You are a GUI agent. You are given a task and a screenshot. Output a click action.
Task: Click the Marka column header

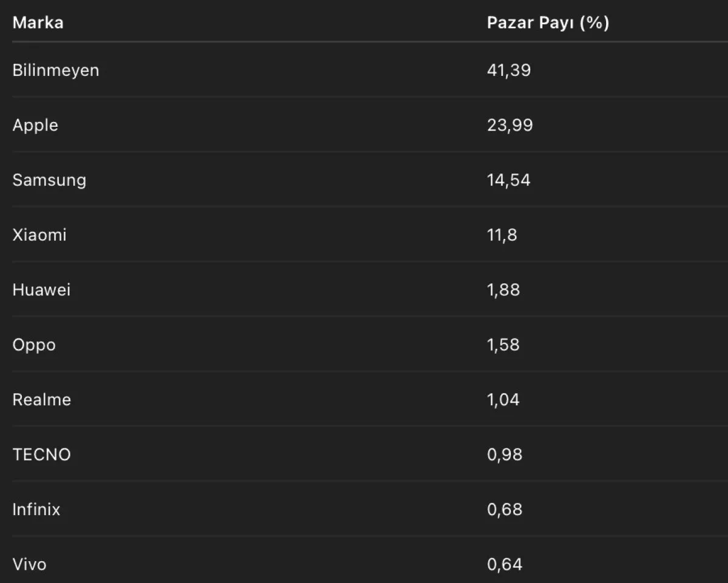click(38, 23)
